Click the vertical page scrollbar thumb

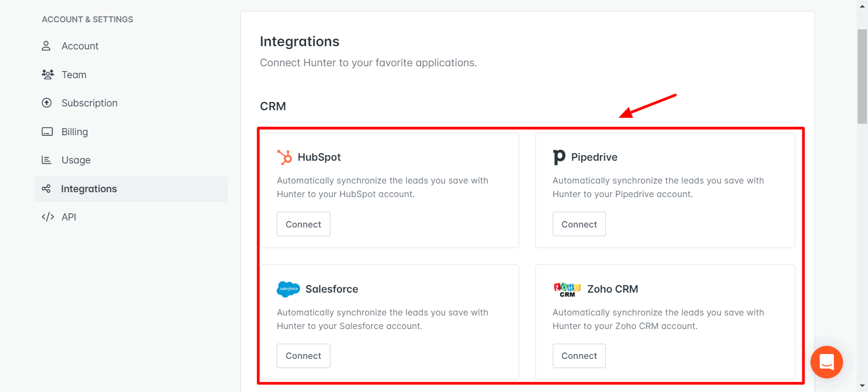click(862, 76)
